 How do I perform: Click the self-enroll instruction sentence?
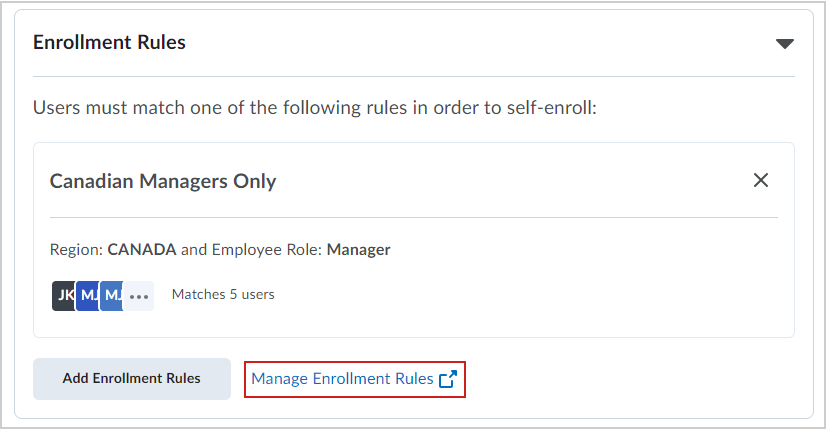coord(315,108)
